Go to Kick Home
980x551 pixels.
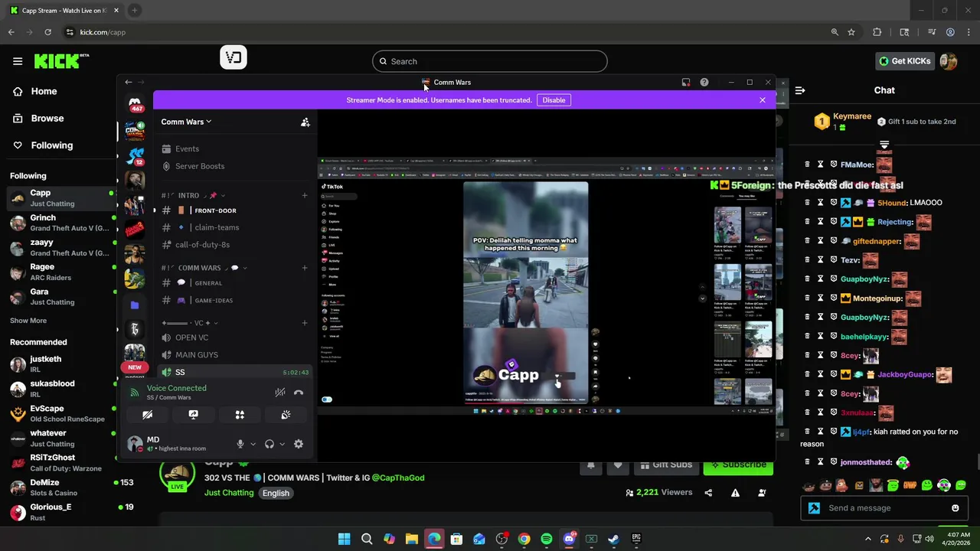pos(44,91)
